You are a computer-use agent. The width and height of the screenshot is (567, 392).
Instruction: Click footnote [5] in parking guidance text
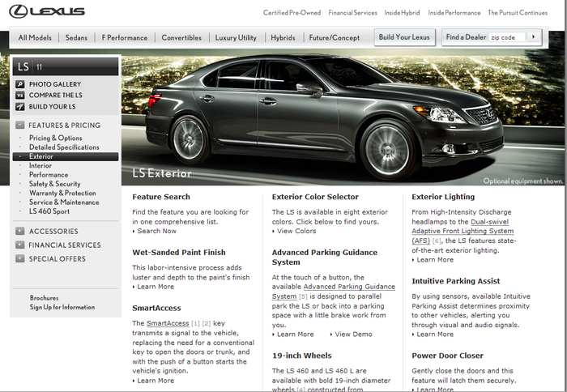[303, 296]
